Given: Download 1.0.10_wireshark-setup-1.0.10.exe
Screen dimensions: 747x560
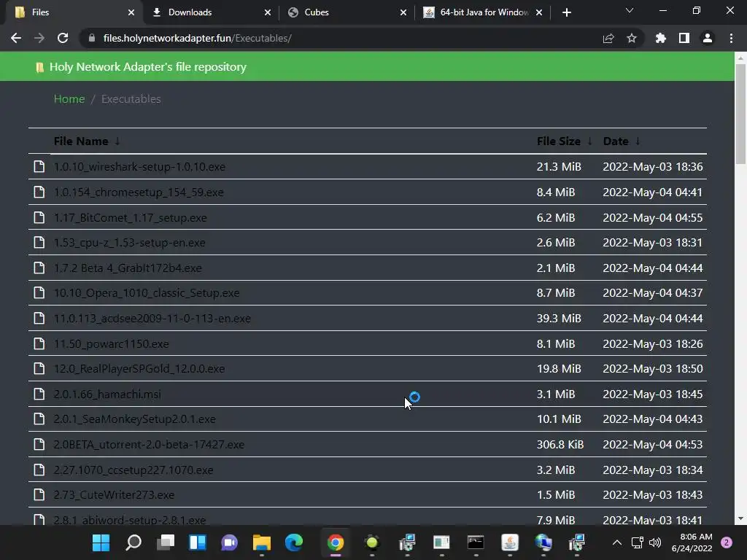Looking at the screenshot, I should coord(139,167).
